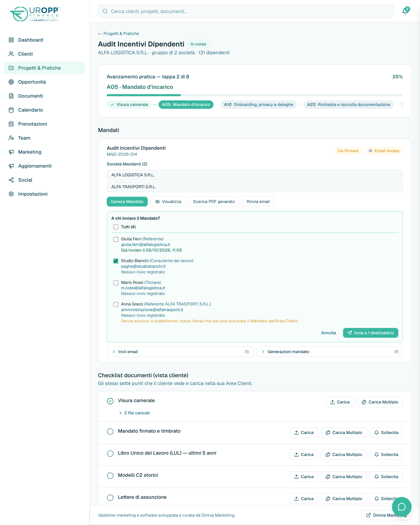The height and width of the screenshot is (525, 420).
Task: Click the Marketing megaphone icon
Action: click(x=11, y=152)
